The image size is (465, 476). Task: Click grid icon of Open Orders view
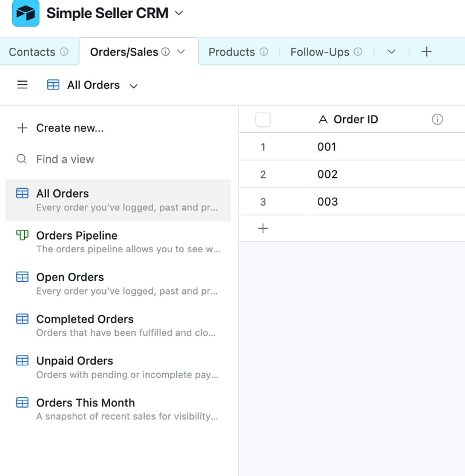tap(22, 276)
